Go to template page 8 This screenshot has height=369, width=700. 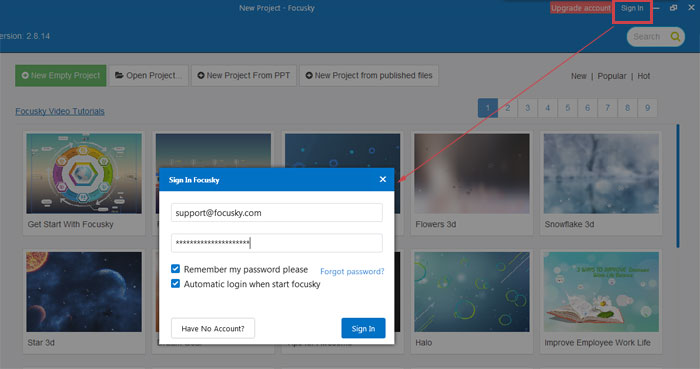click(627, 108)
